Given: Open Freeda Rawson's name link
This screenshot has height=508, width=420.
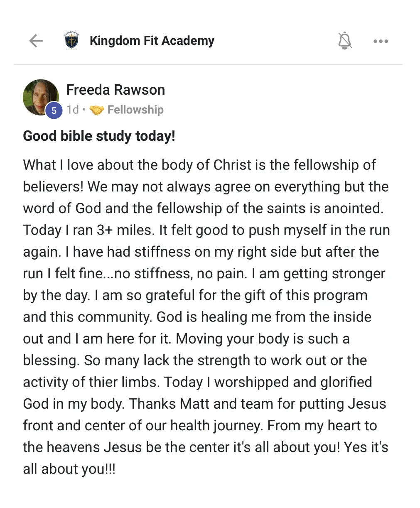Looking at the screenshot, I should [115, 90].
